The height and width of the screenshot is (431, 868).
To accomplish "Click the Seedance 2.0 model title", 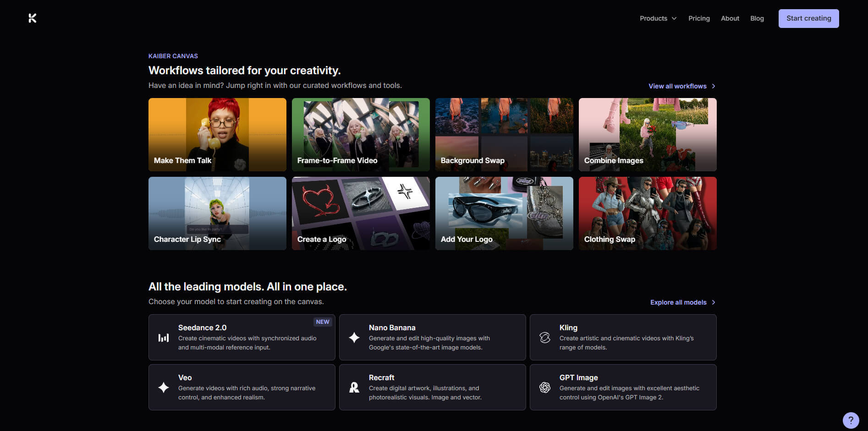I will click(x=202, y=327).
